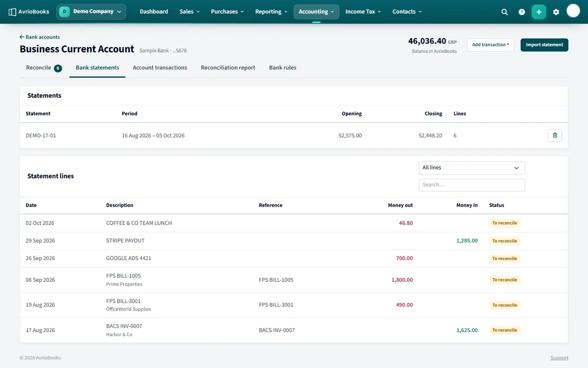
Task: Select the Bank statements tab
Action: [98, 68]
